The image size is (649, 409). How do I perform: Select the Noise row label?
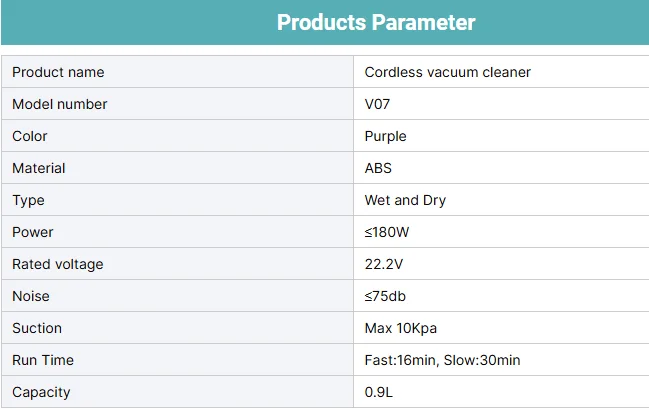coord(30,296)
